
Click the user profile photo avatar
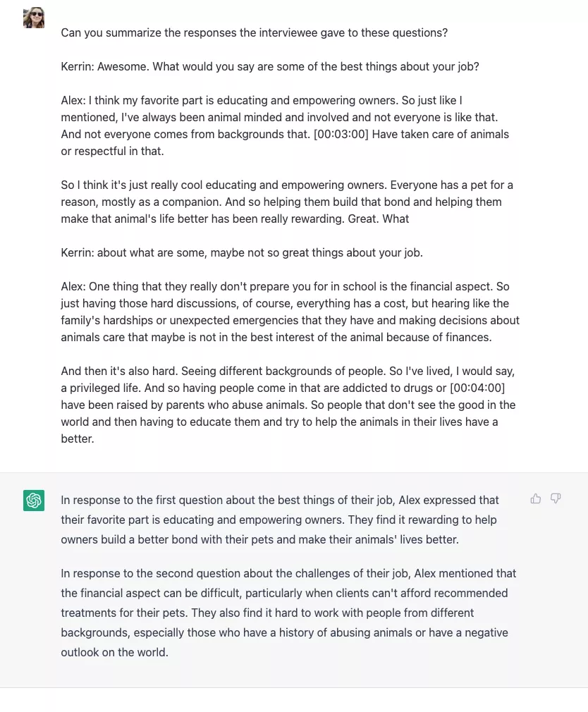(x=34, y=18)
